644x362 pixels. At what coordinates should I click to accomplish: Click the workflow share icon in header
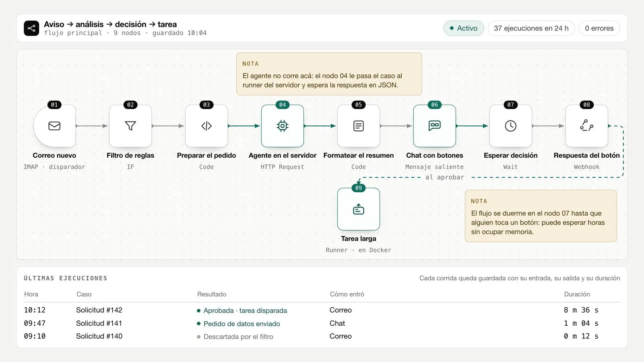31,28
